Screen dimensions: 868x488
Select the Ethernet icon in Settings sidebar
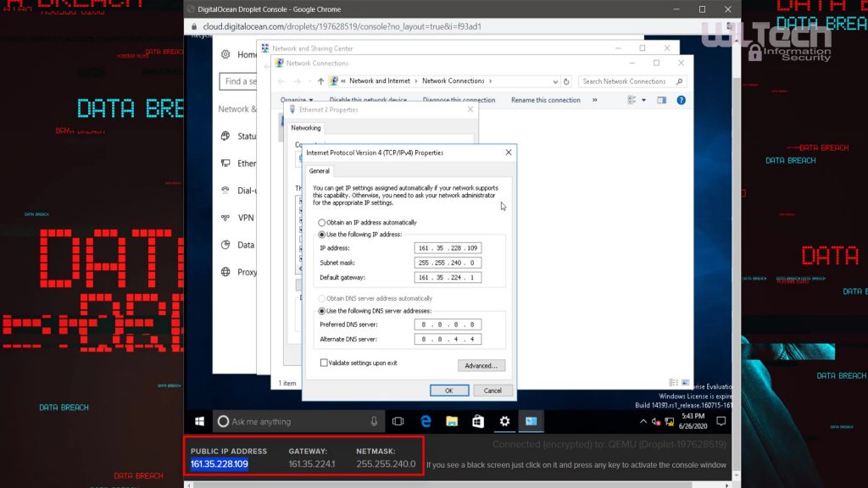point(225,164)
